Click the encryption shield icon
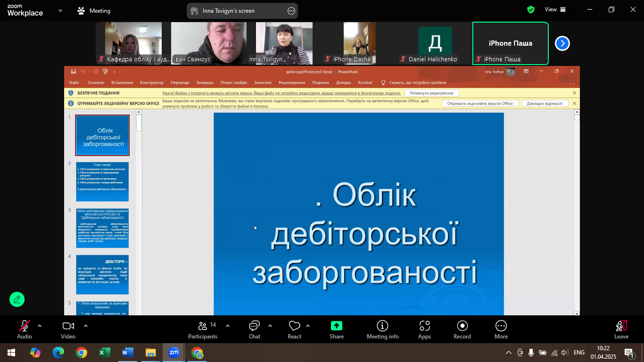The width and height of the screenshot is (644, 362). [531, 9]
